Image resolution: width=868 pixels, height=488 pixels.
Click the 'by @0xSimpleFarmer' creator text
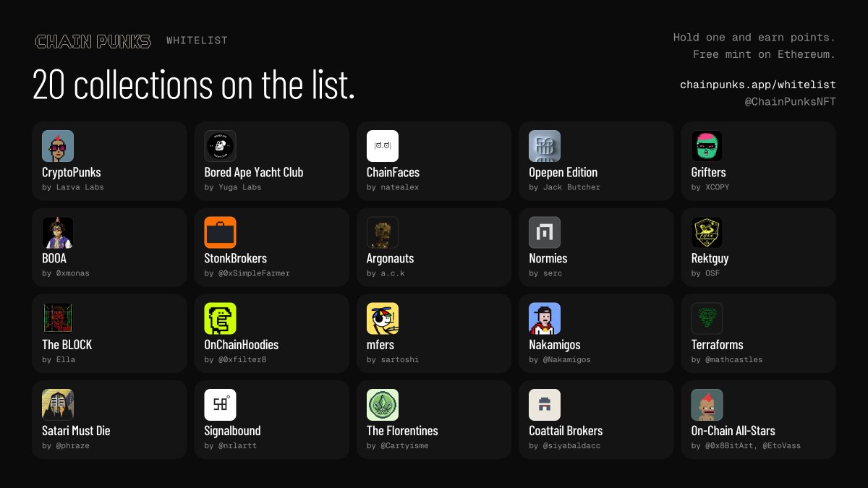pos(247,273)
